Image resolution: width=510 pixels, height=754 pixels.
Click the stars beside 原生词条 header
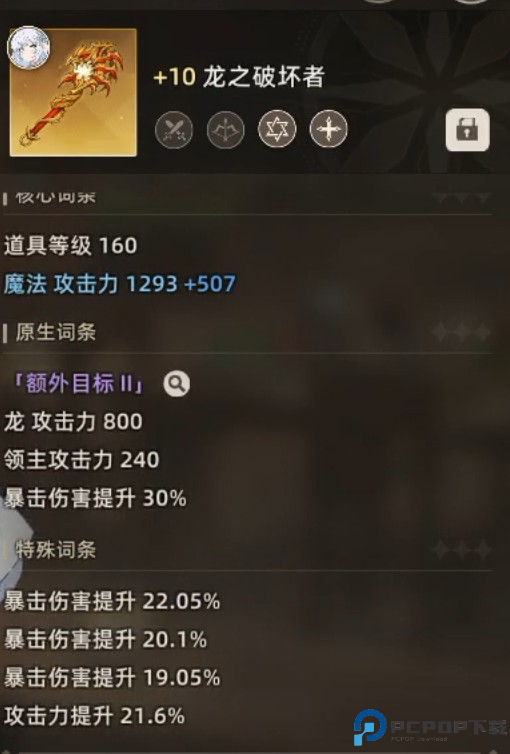tap(461, 332)
